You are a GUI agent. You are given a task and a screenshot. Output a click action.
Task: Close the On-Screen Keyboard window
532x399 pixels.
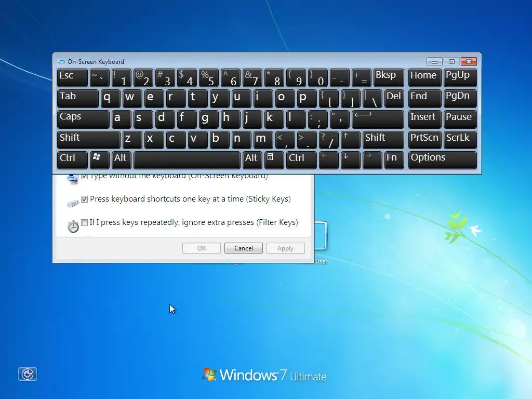[469, 61]
